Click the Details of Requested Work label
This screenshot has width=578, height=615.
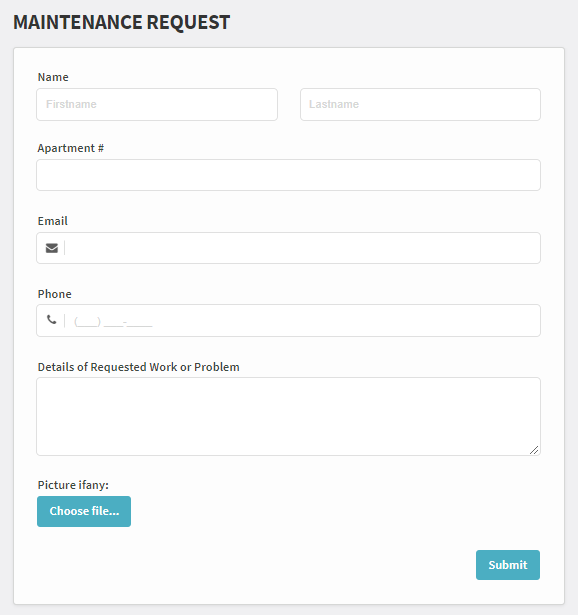(x=138, y=367)
